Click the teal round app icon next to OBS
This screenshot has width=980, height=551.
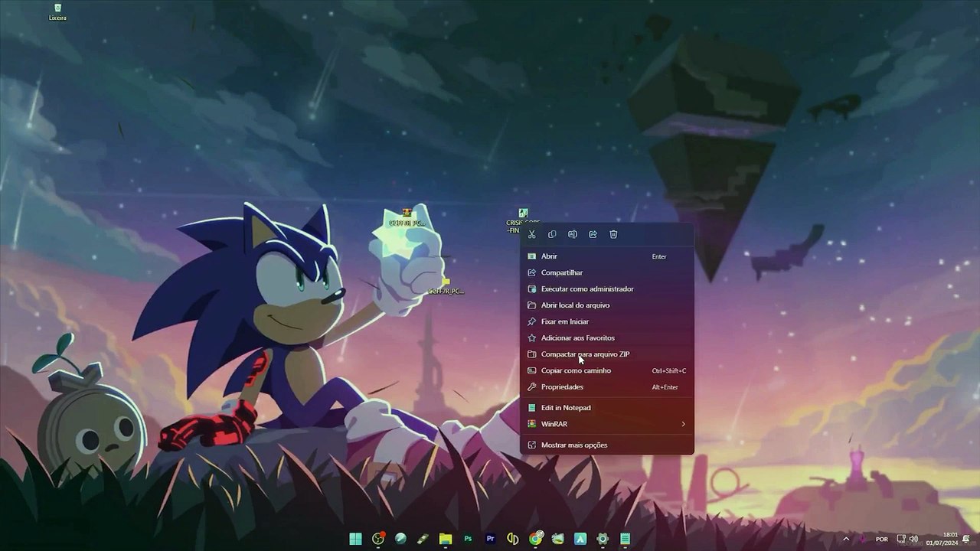[400, 539]
